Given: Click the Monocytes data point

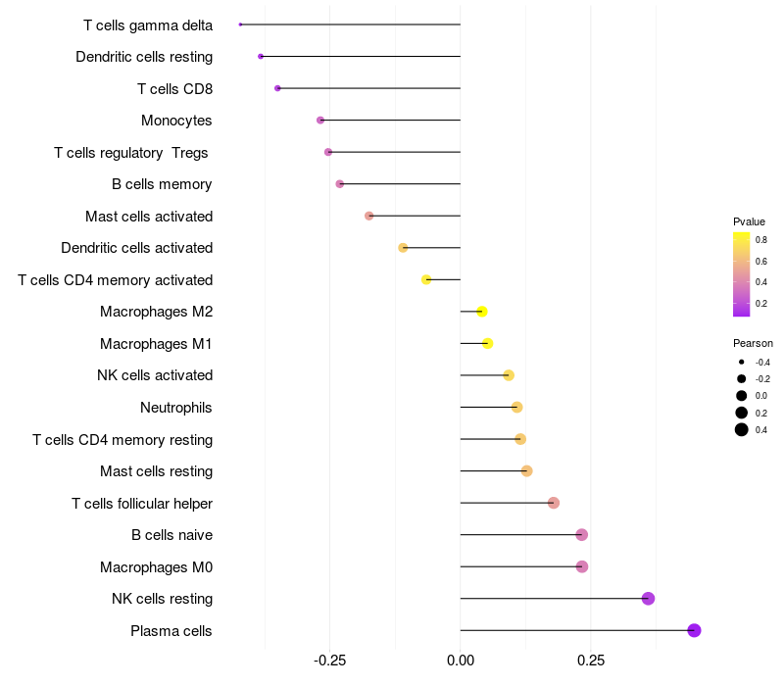Looking at the screenshot, I should click(320, 120).
